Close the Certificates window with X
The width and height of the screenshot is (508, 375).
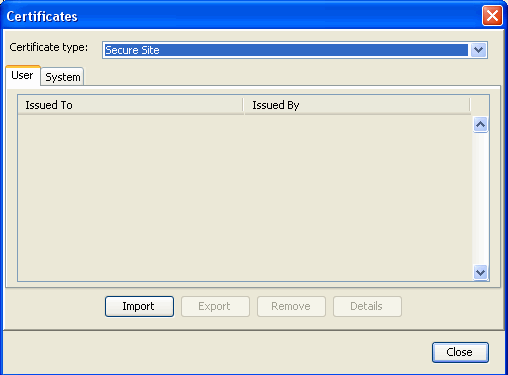tap(492, 15)
